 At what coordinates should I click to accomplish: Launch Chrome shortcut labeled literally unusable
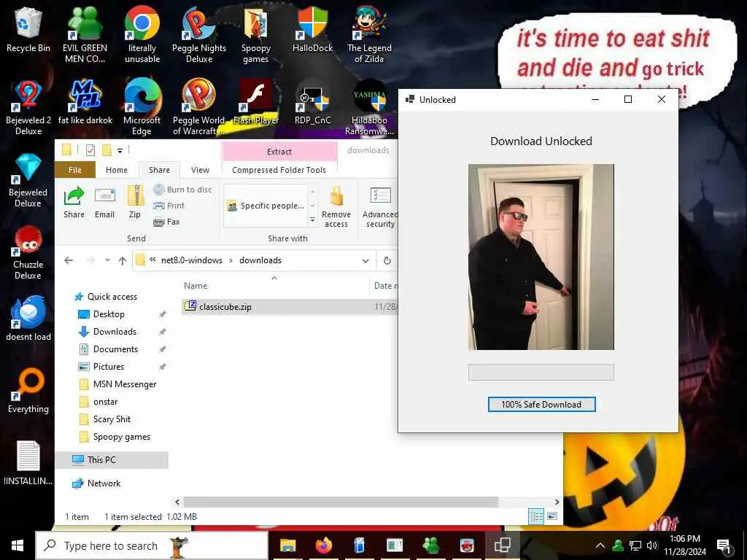[142, 34]
